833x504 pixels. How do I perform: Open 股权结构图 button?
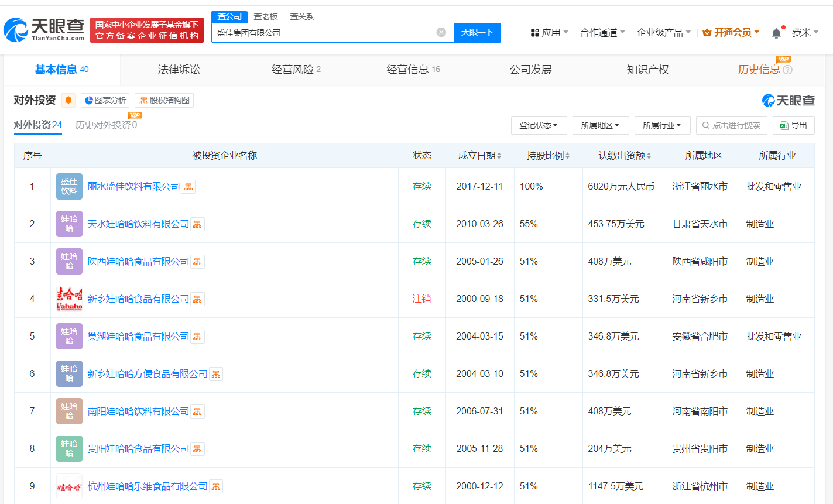pos(164,100)
